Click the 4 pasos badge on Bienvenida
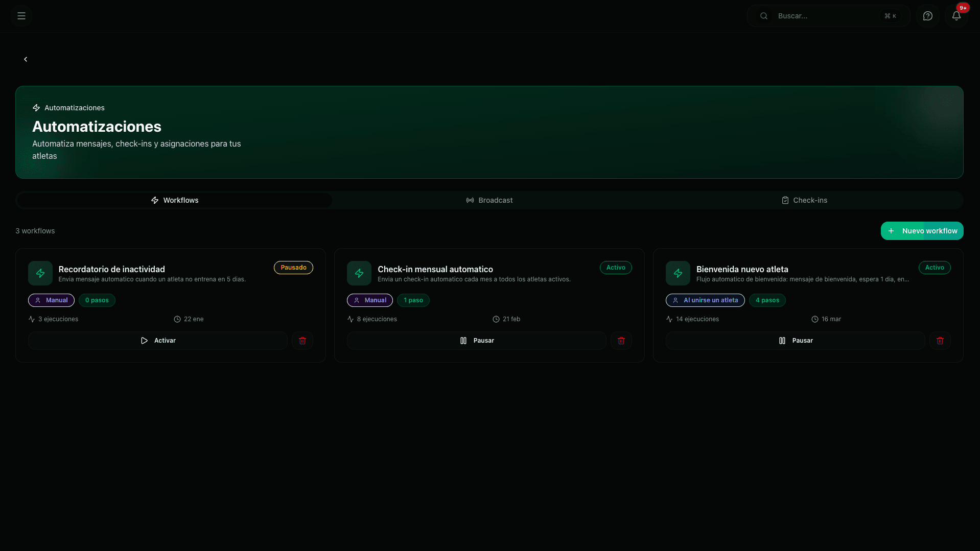The height and width of the screenshot is (551, 980). pyautogui.click(x=767, y=300)
